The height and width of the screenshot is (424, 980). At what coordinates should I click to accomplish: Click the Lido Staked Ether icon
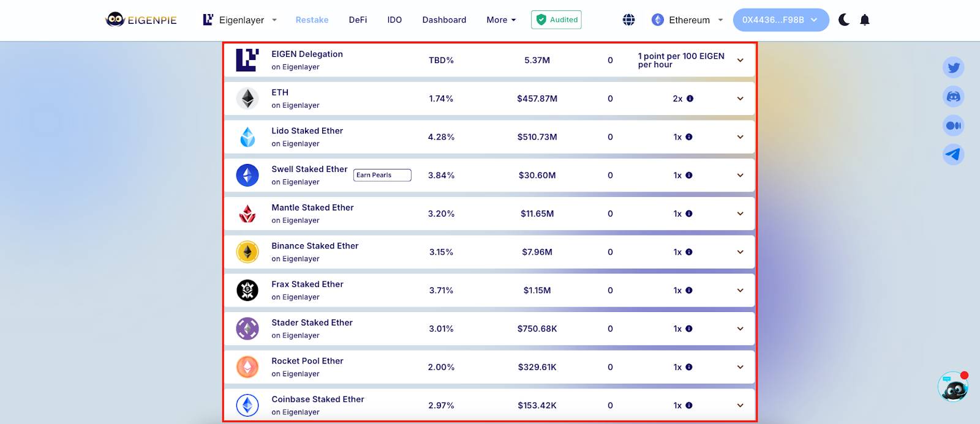pyautogui.click(x=247, y=137)
